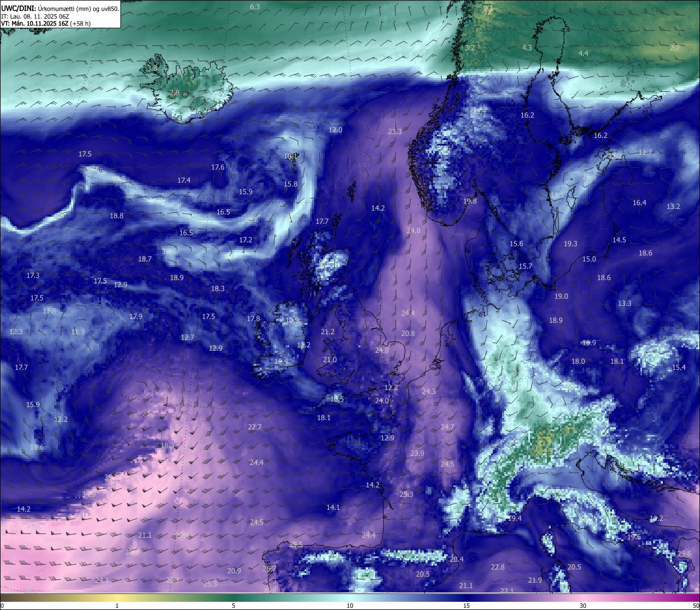Image resolution: width=700 pixels, height=610 pixels.
Task: Click the 15.4 value label
Action: click(x=678, y=368)
